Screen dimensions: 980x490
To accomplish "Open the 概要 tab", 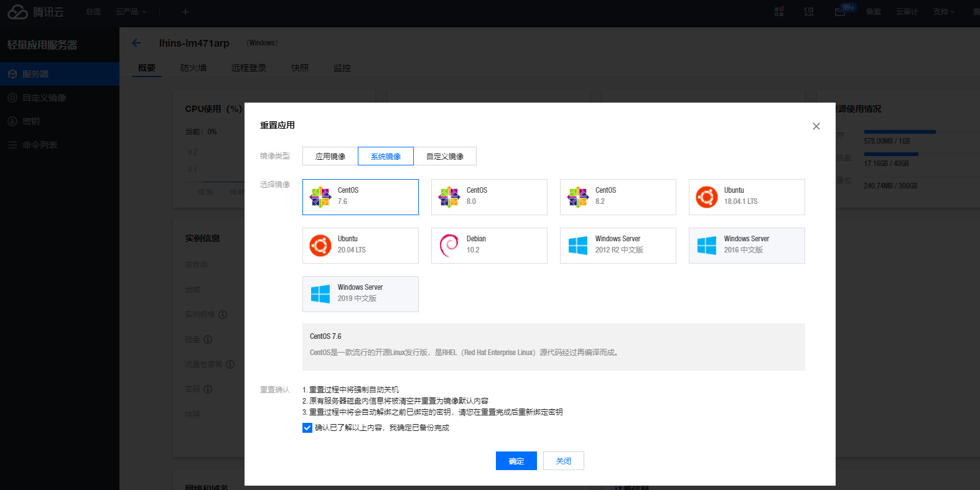I will (x=147, y=68).
